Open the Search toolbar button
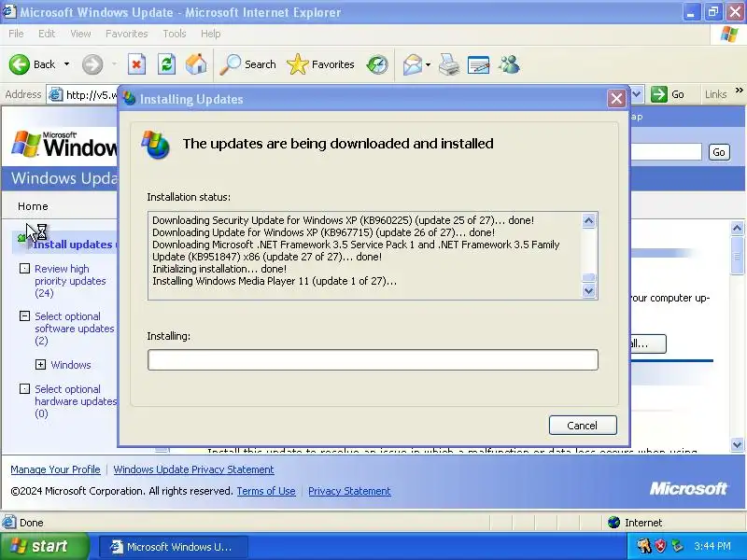This screenshot has width=747, height=560. point(247,64)
